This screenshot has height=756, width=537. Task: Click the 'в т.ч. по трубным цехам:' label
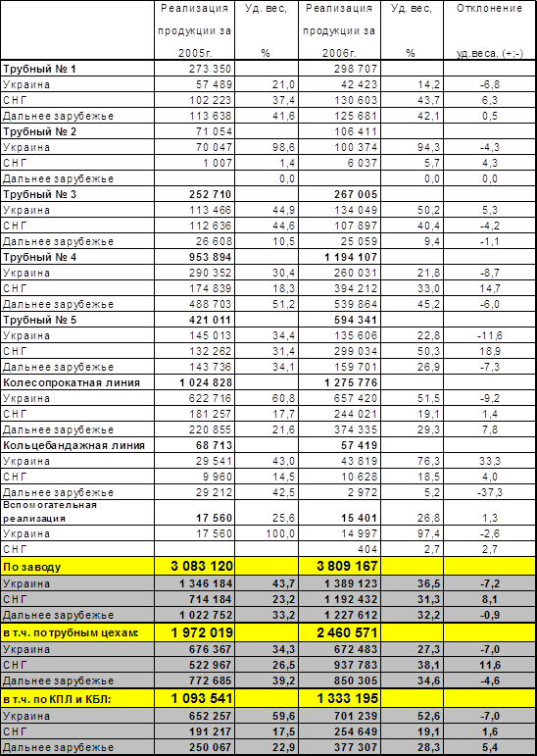70,632
